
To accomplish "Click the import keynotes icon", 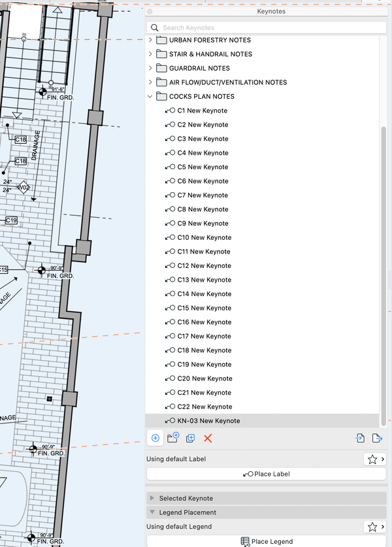I will [360, 438].
